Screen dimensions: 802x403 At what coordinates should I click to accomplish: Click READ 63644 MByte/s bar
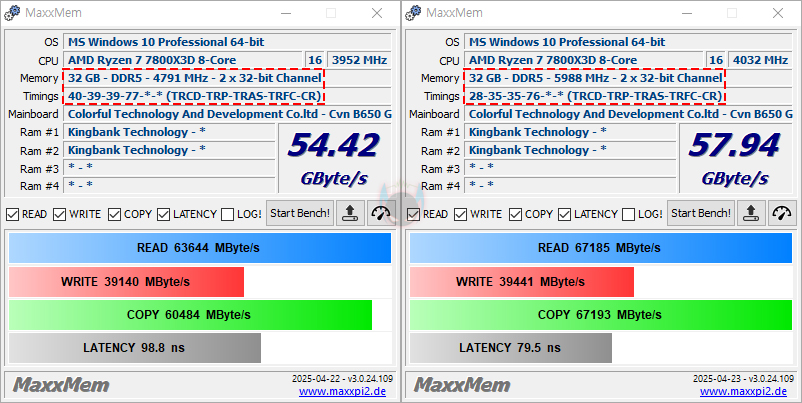point(200,248)
